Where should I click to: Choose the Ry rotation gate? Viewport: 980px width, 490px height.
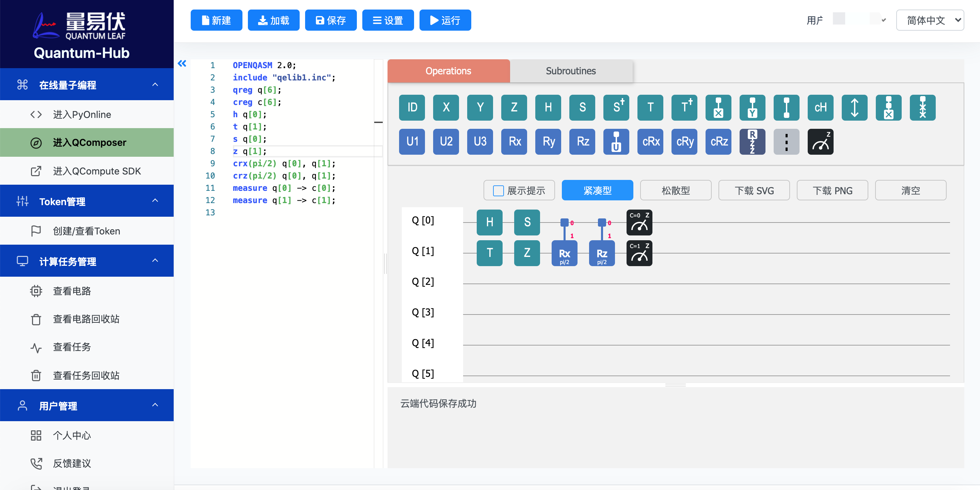coord(548,142)
